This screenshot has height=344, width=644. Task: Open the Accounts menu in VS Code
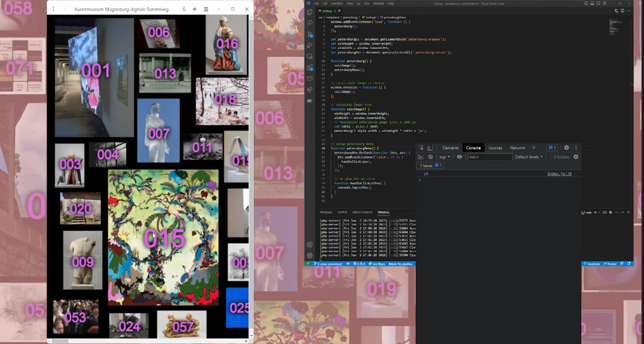click(x=310, y=244)
